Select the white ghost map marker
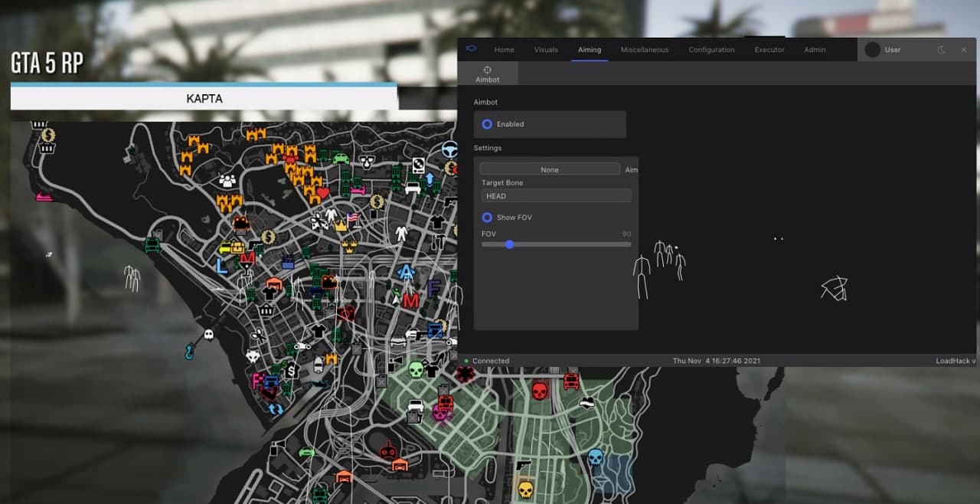The image size is (980, 504). (x=208, y=335)
